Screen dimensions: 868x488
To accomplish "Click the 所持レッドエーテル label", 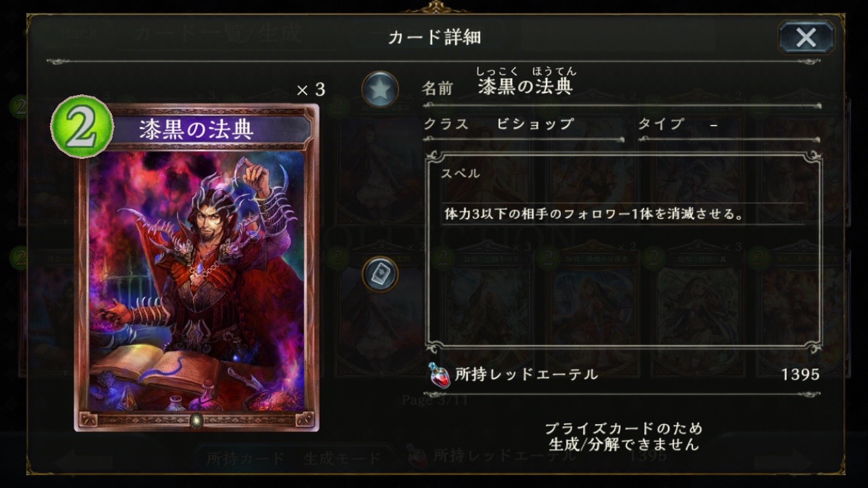I will coord(526,374).
